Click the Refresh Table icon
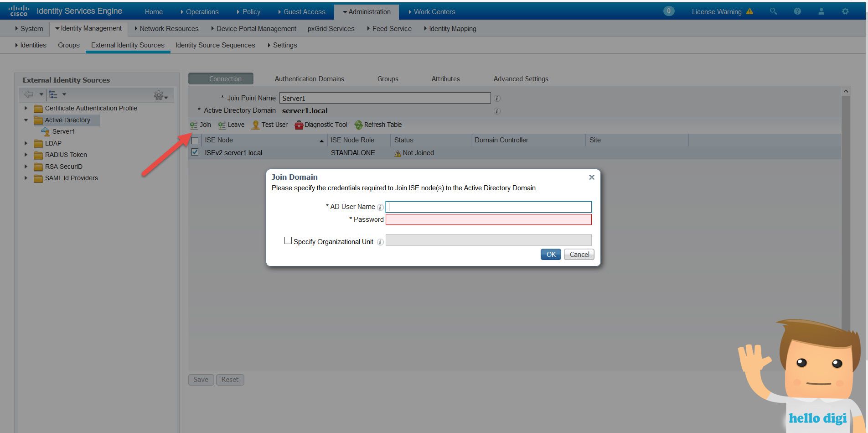This screenshot has width=868, height=433. tap(359, 125)
